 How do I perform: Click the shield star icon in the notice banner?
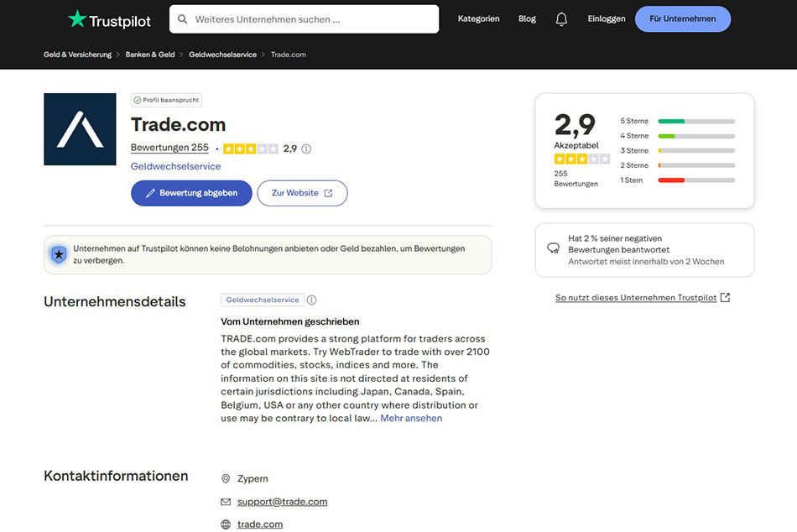point(59,254)
